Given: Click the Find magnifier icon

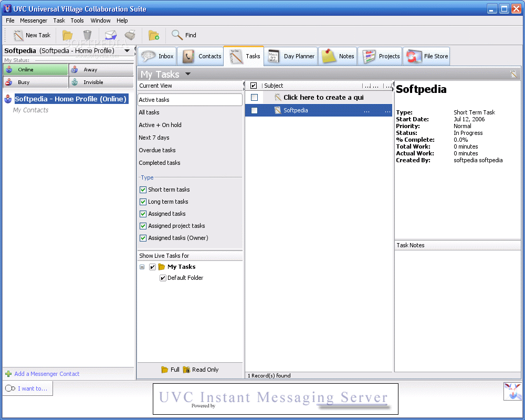Looking at the screenshot, I should coord(176,35).
